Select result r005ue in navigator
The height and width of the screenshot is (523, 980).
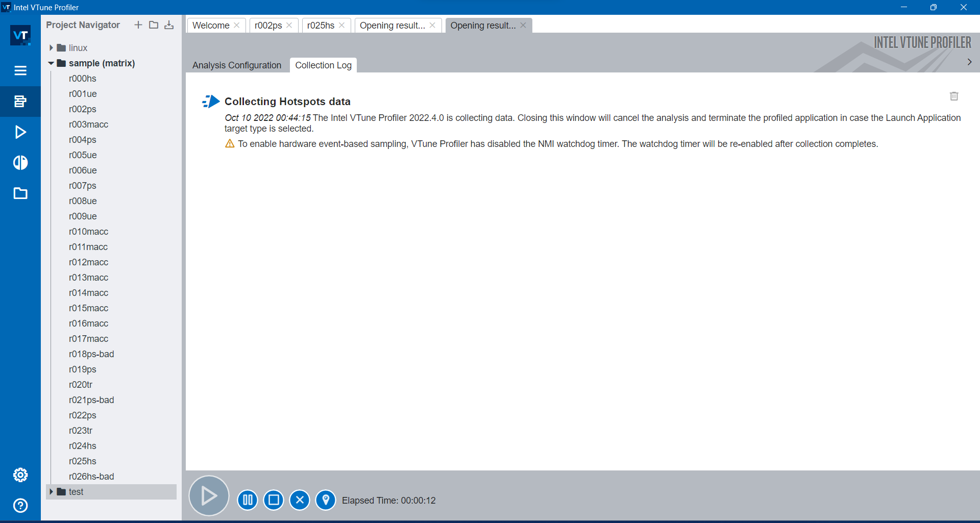click(x=83, y=155)
